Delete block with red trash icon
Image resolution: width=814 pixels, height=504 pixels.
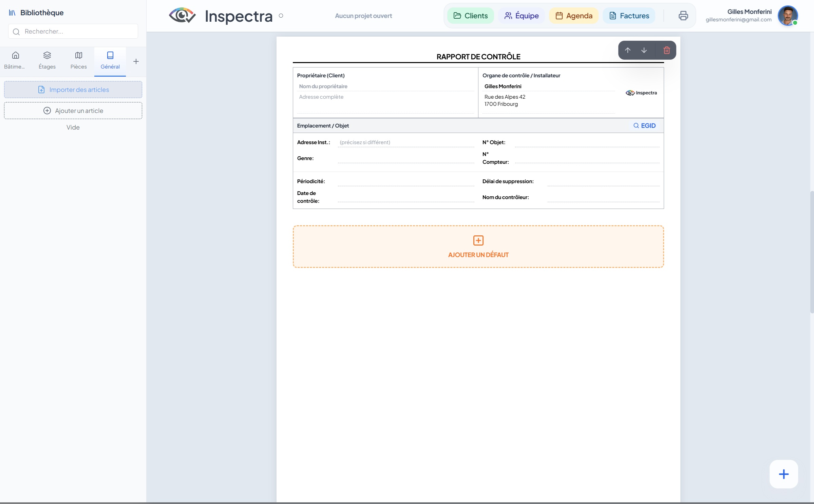click(666, 50)
